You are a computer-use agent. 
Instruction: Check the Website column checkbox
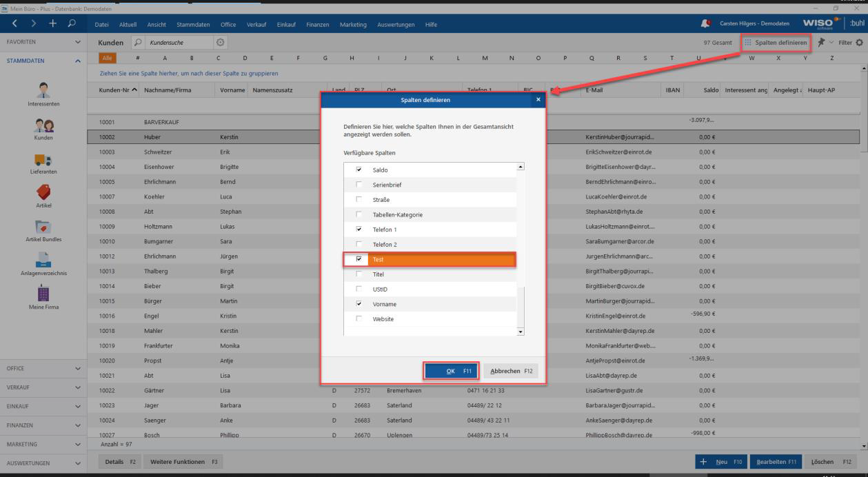(x=358, y=319)
